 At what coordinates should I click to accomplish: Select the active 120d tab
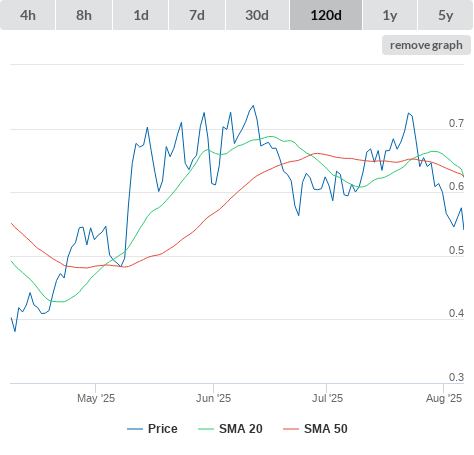point(326,15)
